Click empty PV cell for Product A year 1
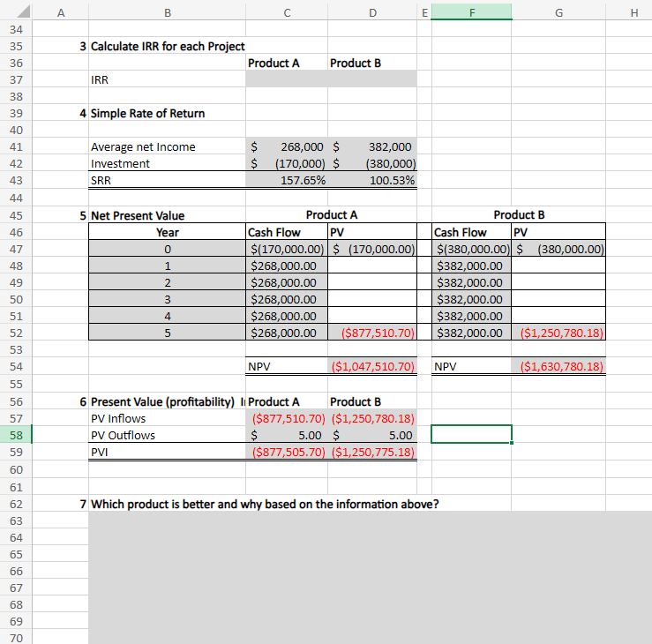The width and height of the screenshot is (652, 644). coord(372,266)
